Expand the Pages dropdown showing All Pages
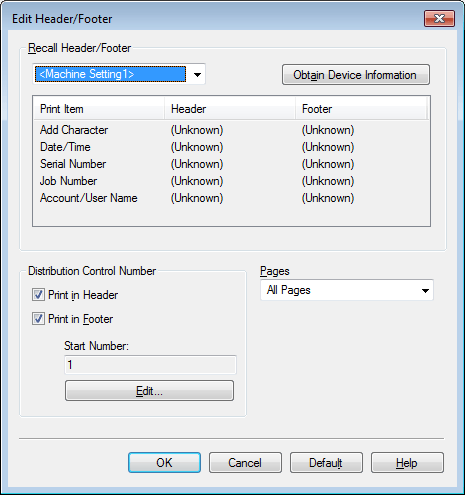Image resolution: width=465 pixels, height=495 pixels. 347,290
